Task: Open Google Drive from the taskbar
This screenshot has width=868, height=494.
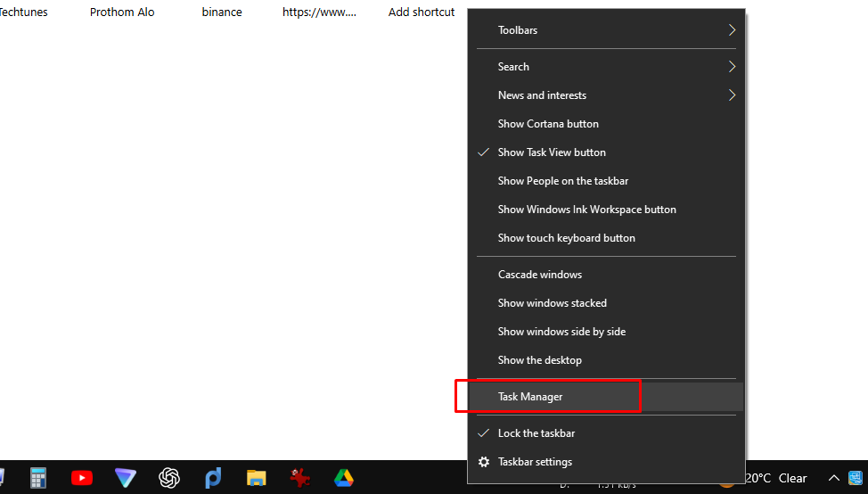Action: (x=344, y=478)
